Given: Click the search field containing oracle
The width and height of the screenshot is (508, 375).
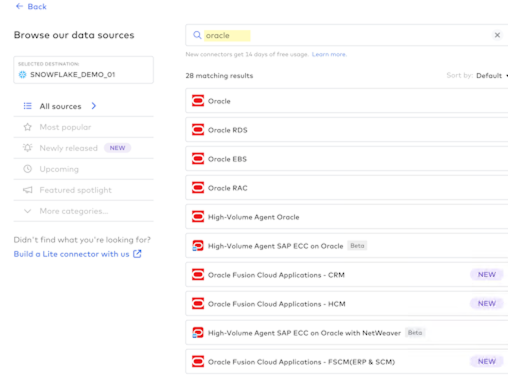Looking at the screenshot, I should [x=347, y=35].
